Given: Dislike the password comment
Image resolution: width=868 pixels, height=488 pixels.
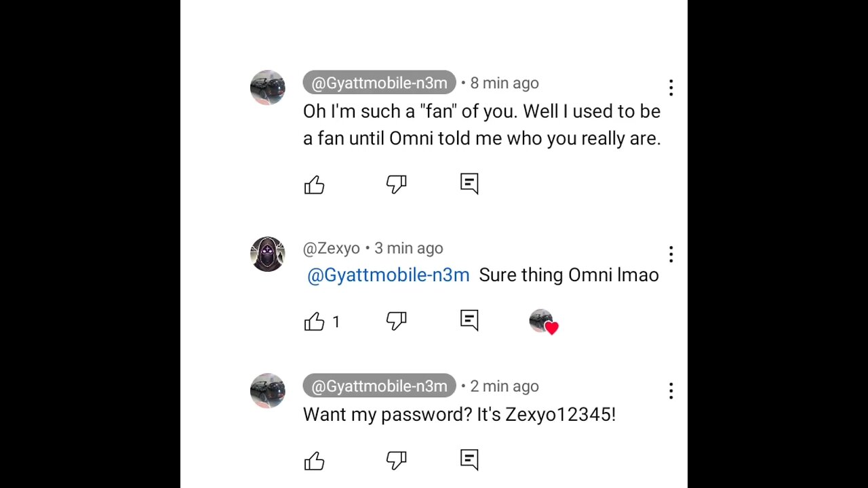Looking at the screenshot, I should click(x=396, y=461).
